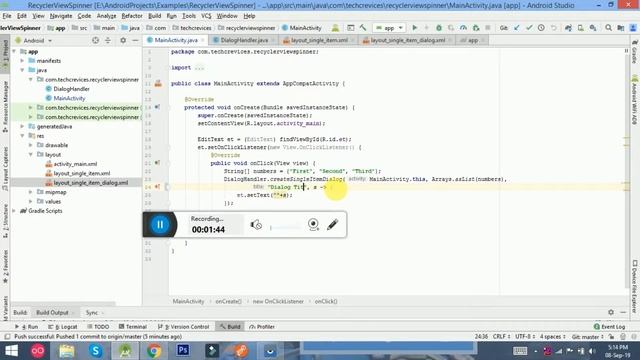Open Project panel settings gear
The image size is (640, 360).
pos(123,40)
